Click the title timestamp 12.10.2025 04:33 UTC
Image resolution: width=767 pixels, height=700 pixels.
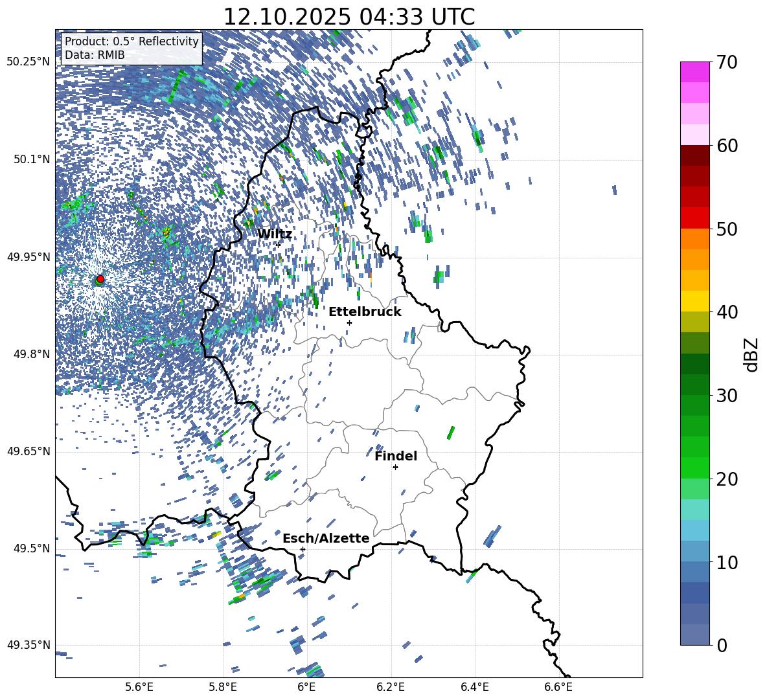coord(349,17)
